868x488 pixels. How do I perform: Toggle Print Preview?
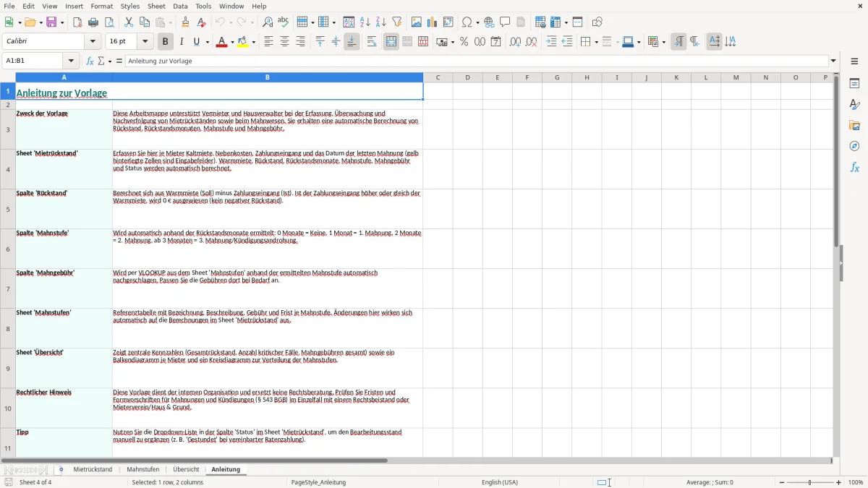109,22
